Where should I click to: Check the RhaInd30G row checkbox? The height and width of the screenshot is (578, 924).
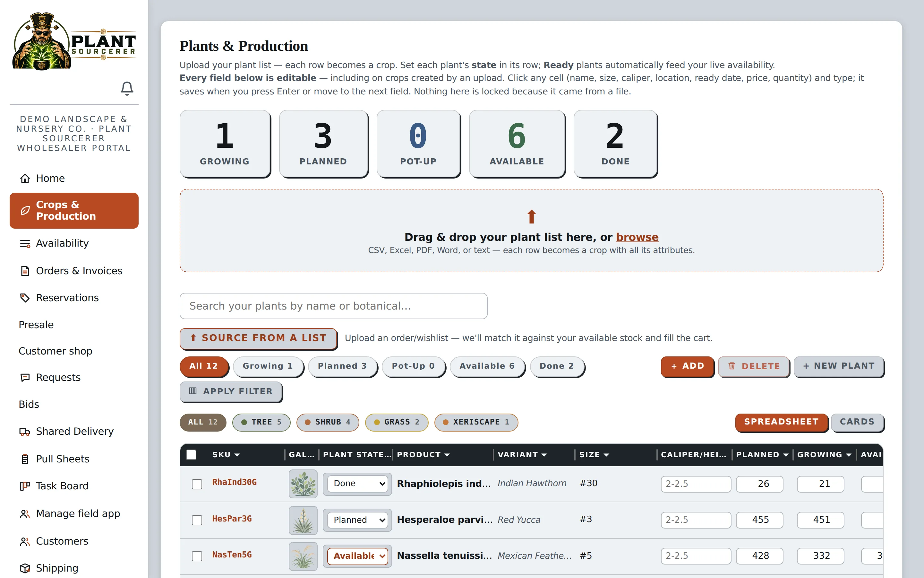197,484
